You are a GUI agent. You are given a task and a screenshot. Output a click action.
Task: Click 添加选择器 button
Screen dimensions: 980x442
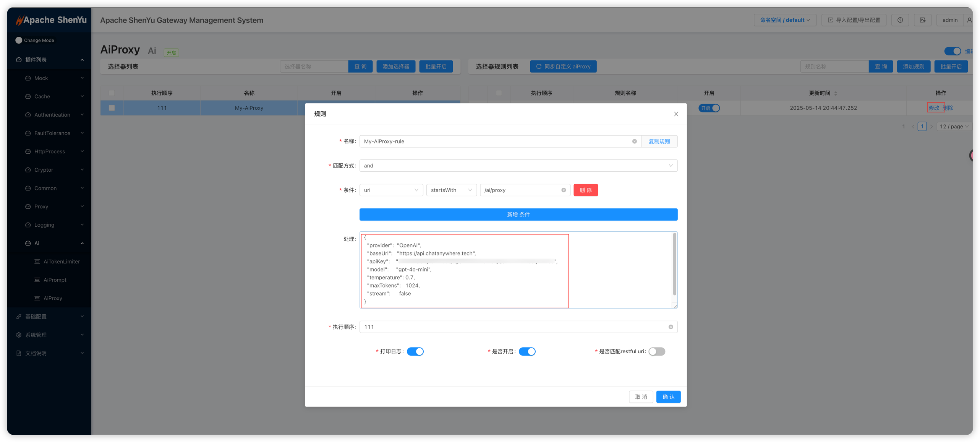point(396,67)
